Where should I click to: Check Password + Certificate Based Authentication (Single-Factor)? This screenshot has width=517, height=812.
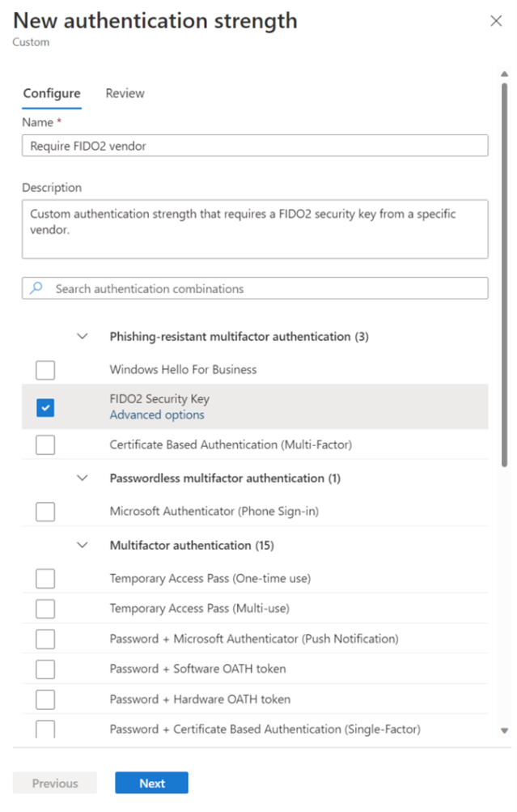(x=45, y=729)
